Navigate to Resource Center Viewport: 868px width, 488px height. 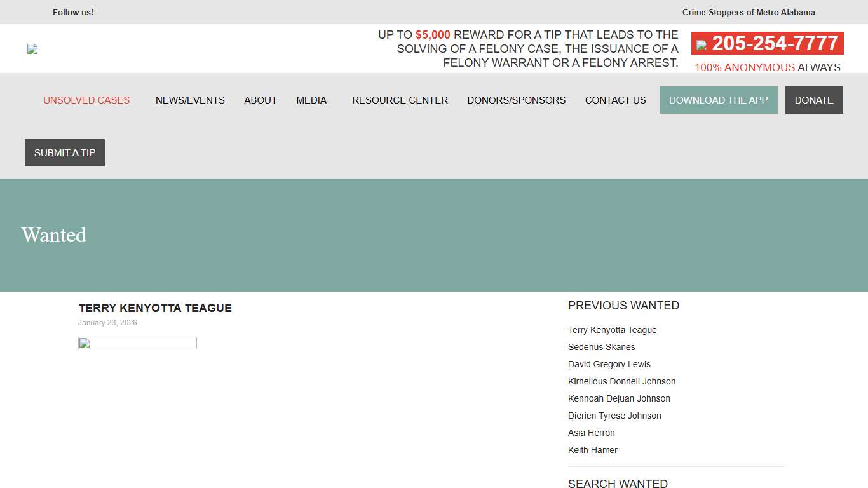[x=400, y=100]
